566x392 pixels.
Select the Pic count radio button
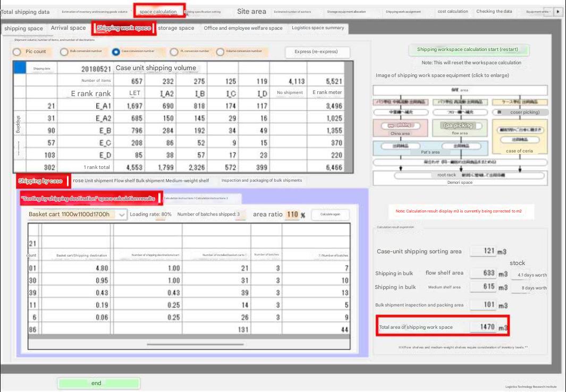point(17,52)
